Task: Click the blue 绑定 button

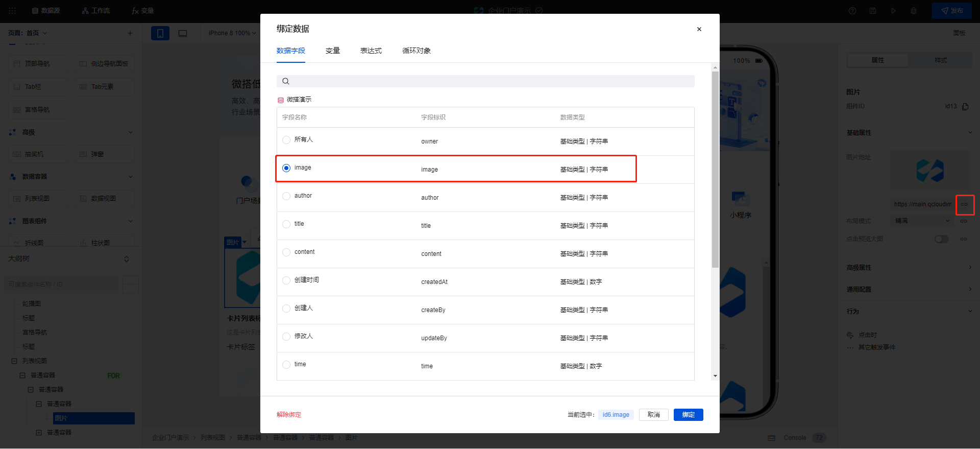Action: click(x=688, y=415)
